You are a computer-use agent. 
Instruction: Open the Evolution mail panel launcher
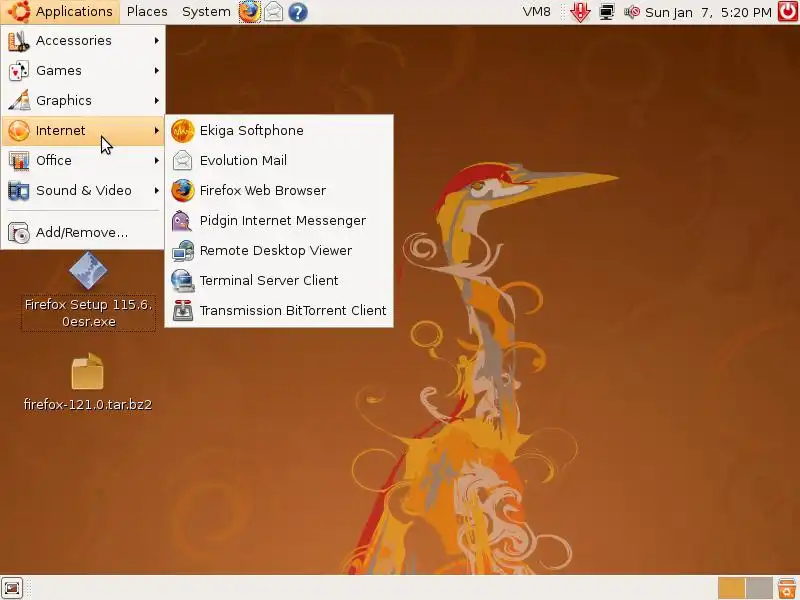click(273, 12)
